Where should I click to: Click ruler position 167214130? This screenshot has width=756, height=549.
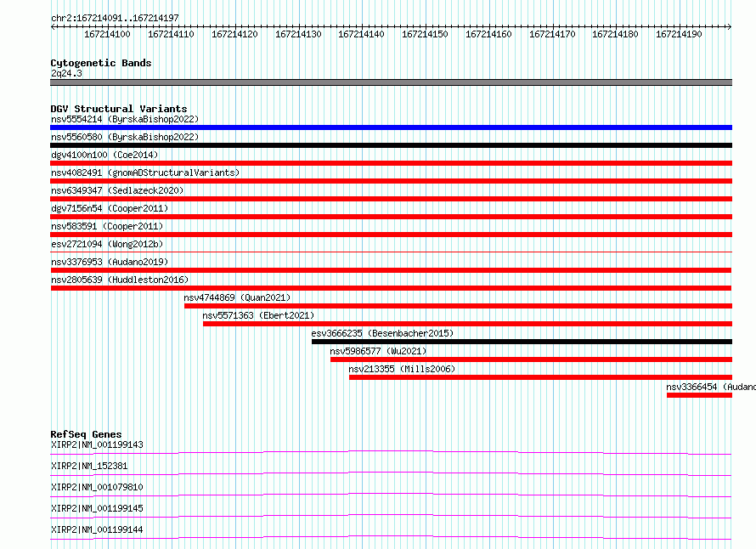click(x=298, y=34)
